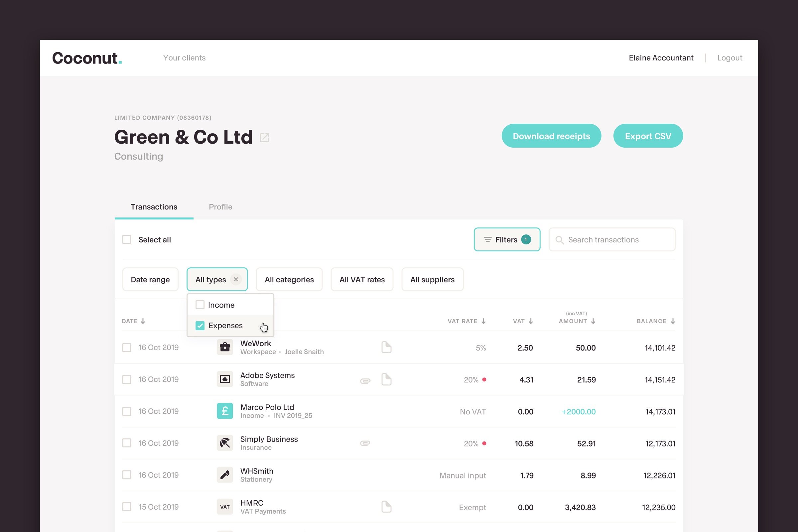
Task: Clear the All types filter with the x
Action: click(236, 279)
